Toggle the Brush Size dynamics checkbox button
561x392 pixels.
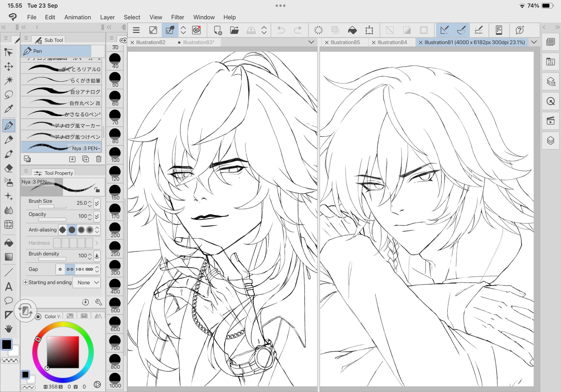click(x=97, y=203)
